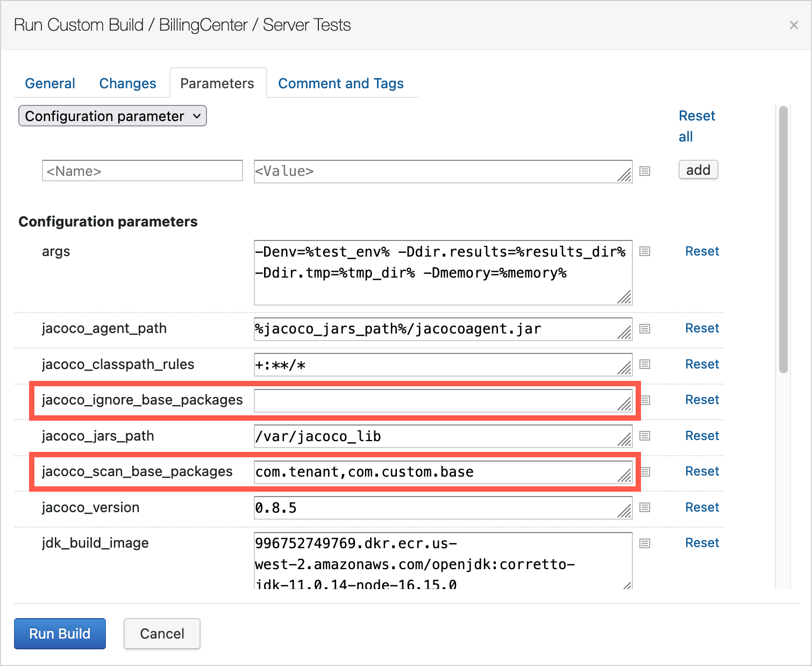Cancel the custom build dialog

pos(162,634)
